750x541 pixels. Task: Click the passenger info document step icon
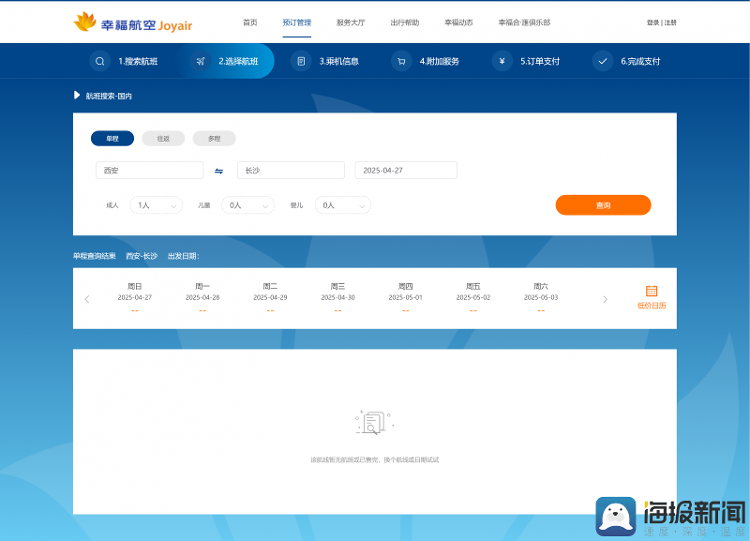[x=301, y=61]
